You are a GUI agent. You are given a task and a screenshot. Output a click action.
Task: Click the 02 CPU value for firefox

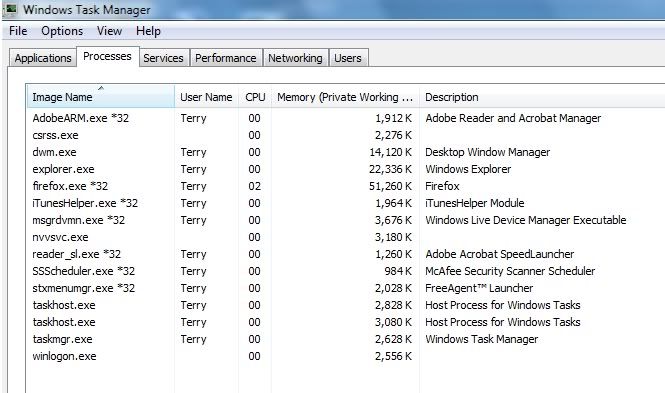[254, 186]
